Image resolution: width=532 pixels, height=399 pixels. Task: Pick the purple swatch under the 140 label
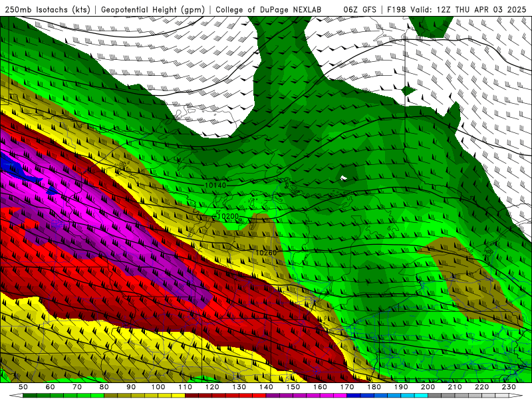(x=273, y=396)
